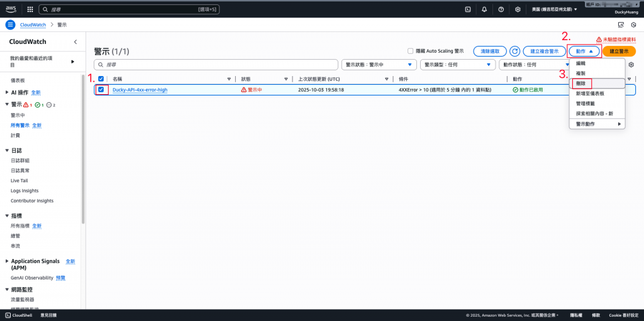Click the 清除選取 button

(x=490, y=52)
